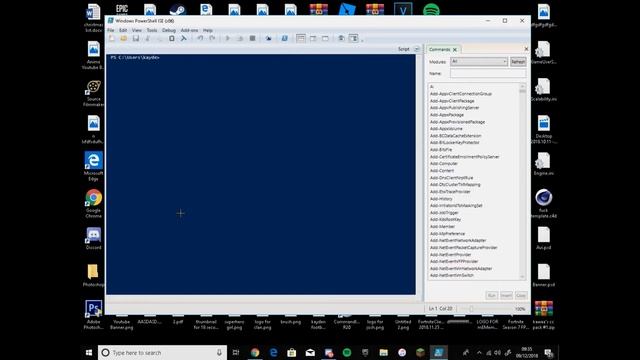Image resolution: width=640 pixels, height=360 pixels.
Task: Select Add-AppxPackage in the commands list
Action: point(447,115)
